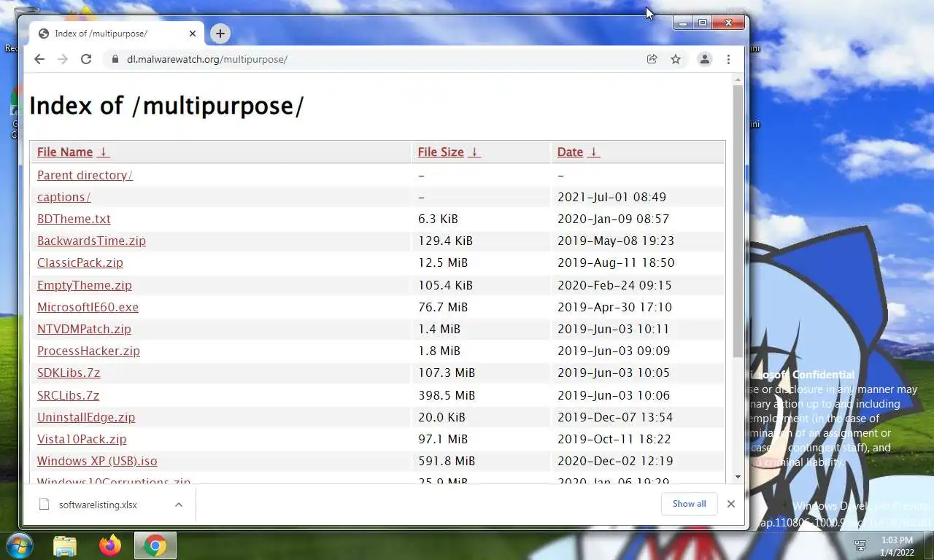Select the Chrome taskbar button
This screenshot has height=560, width=934.
[155, 545]
